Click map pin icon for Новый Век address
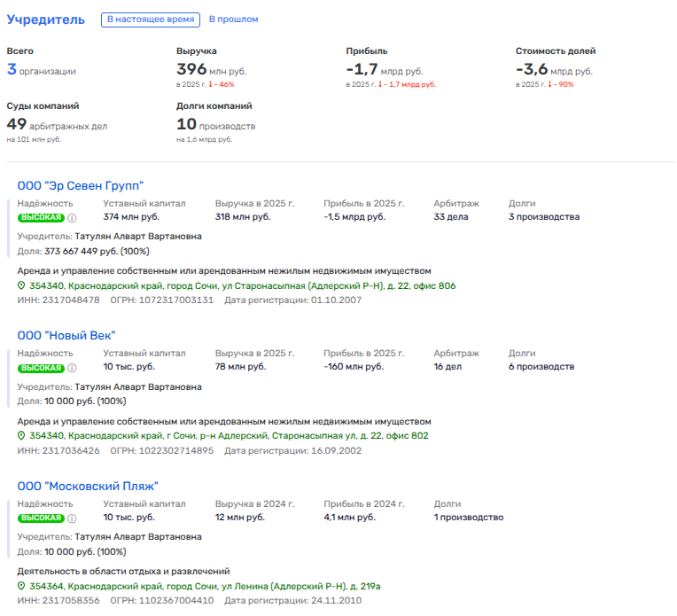Screen dimensions: 677x616 pyautogui.click(x=22, y=436)
